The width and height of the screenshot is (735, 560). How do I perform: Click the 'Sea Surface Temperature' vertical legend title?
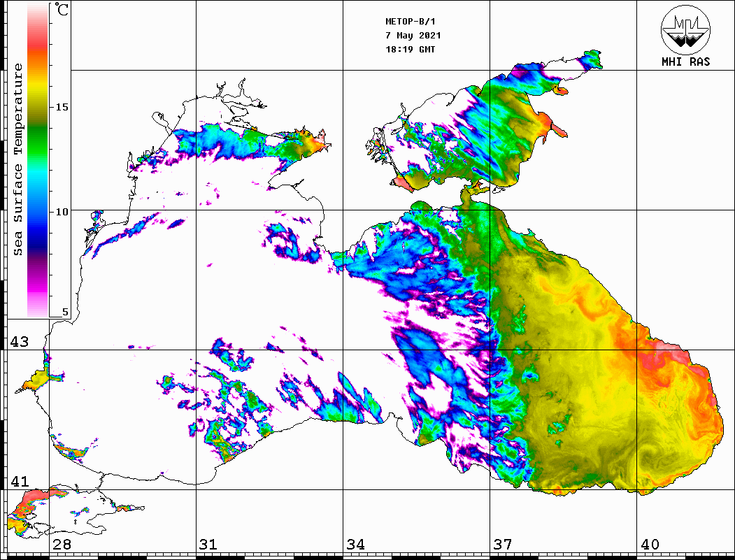click(x=17, y=160)
